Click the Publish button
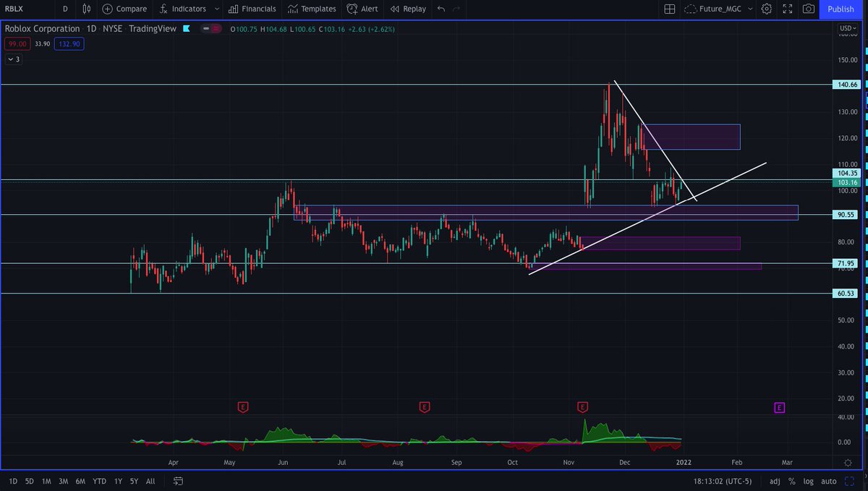Image resolution: width=868 pixels, height=491 pixels. point(841,9)
